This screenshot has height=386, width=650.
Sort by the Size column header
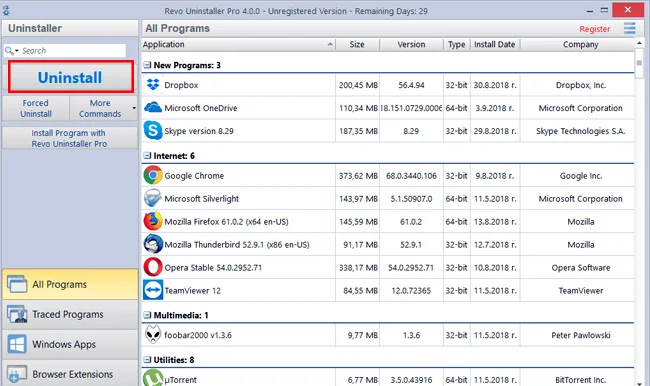coord(357,44)
